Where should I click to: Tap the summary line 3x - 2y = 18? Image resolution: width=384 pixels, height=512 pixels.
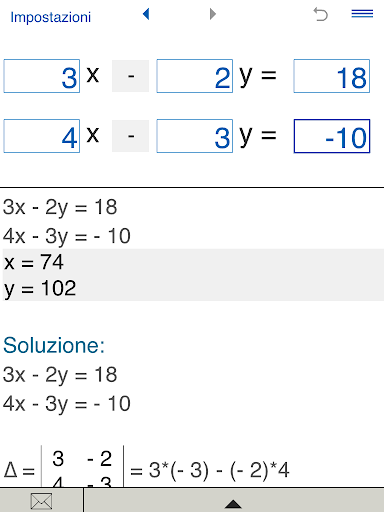pyautogui.click(x=60, y=207)
